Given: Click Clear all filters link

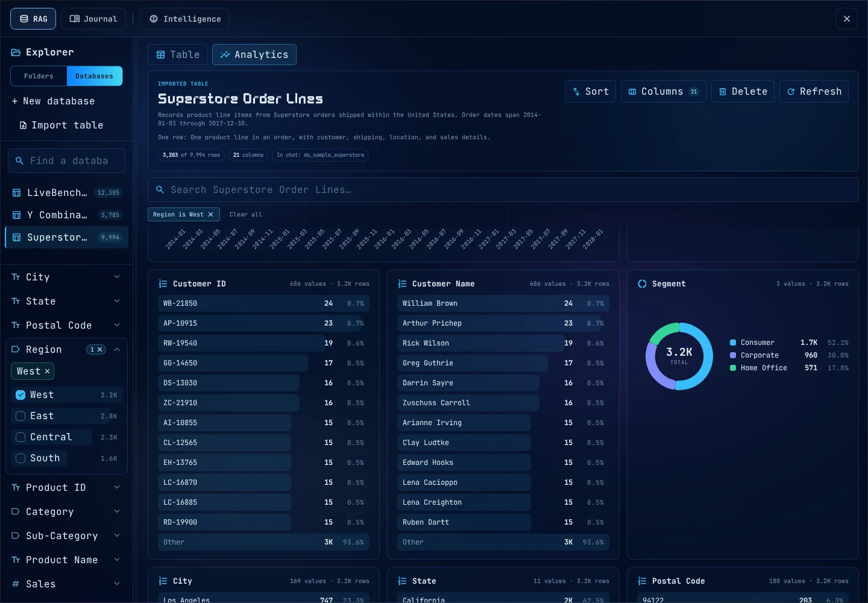Looking at the screenshot, I should click(246, 215).
